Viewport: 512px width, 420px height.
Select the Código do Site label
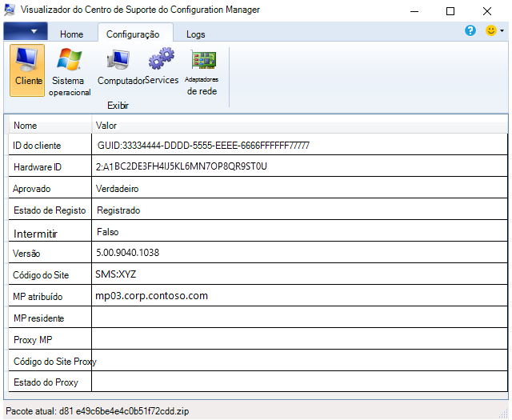(41, 275)
